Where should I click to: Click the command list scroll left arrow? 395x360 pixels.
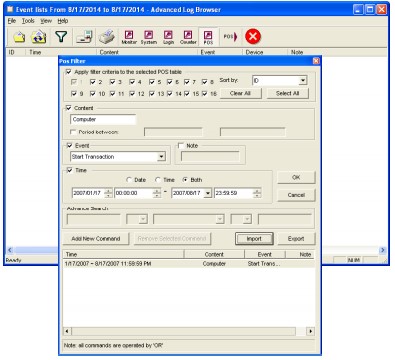[x=67, y=331]
